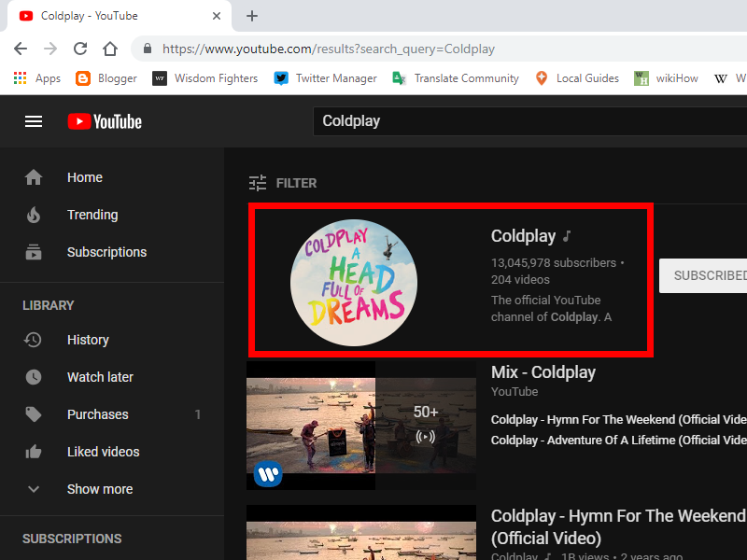Close the Coldplay - YouTube tab
This screenshot has height=560, width=747.
click(x=217, y=16)
